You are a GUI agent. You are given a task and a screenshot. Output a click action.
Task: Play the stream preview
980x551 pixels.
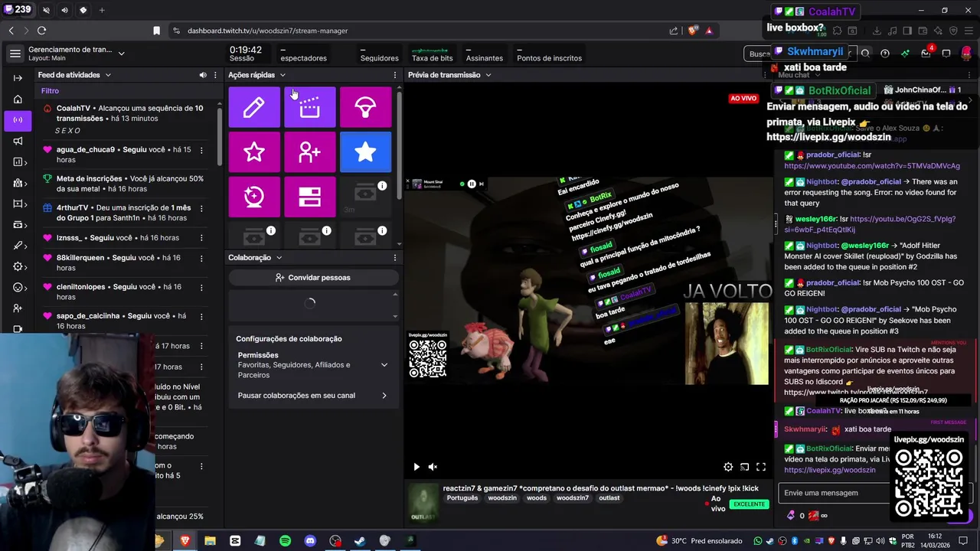click(x=416, y=467)
